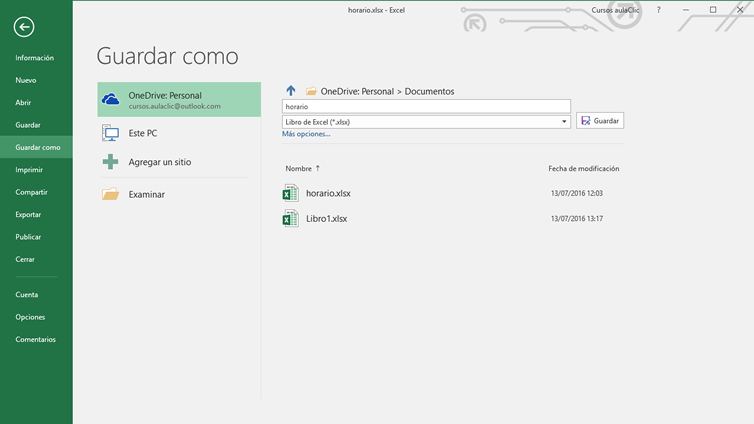
Task: Choose Agregar un sitio
Action: (179, 162)
